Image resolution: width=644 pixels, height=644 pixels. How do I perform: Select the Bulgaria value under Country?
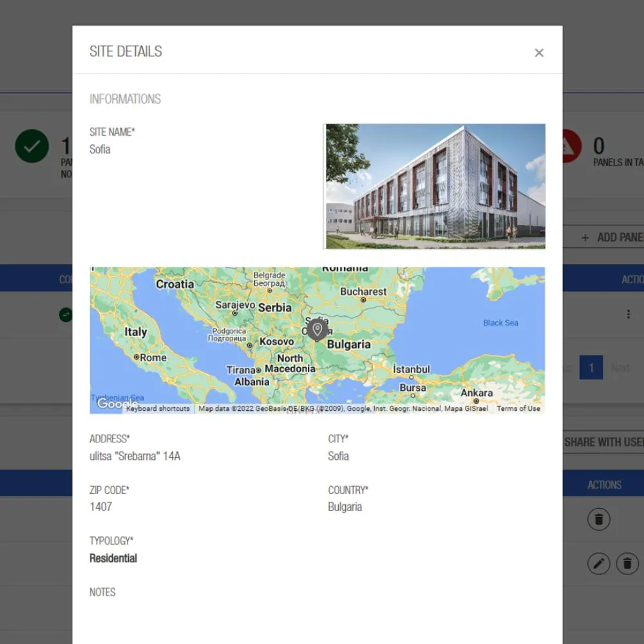(345, 507)
